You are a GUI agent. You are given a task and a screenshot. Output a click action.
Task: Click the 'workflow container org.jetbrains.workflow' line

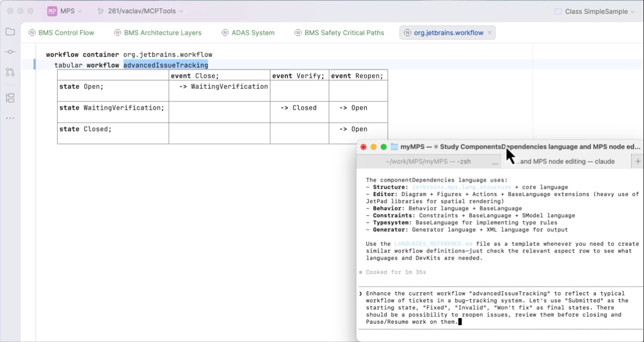click(x=129, y=55)
